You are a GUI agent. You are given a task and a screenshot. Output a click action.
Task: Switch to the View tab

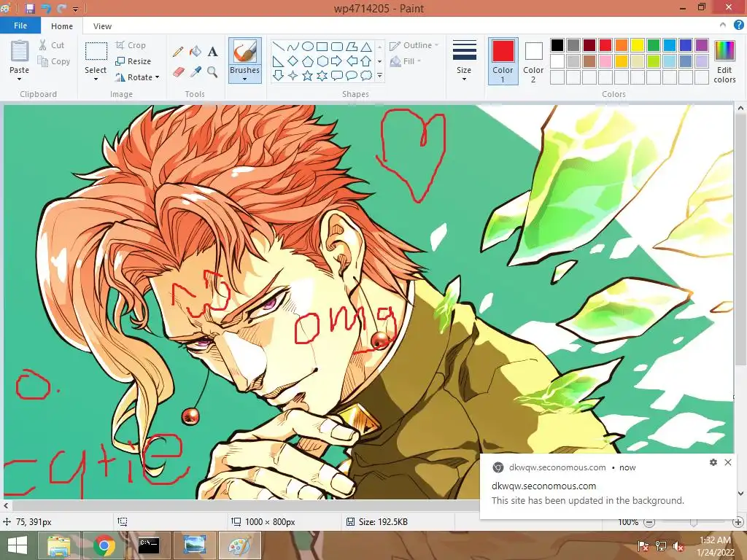(102, 26)
